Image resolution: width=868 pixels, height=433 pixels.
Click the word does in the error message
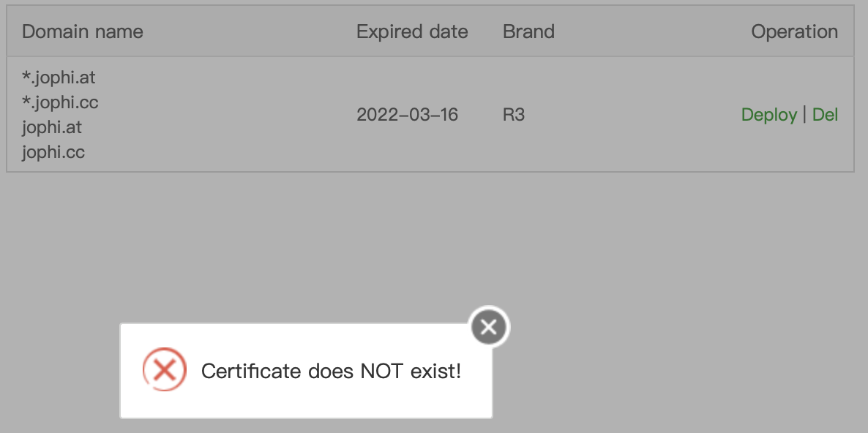point(331,372)
